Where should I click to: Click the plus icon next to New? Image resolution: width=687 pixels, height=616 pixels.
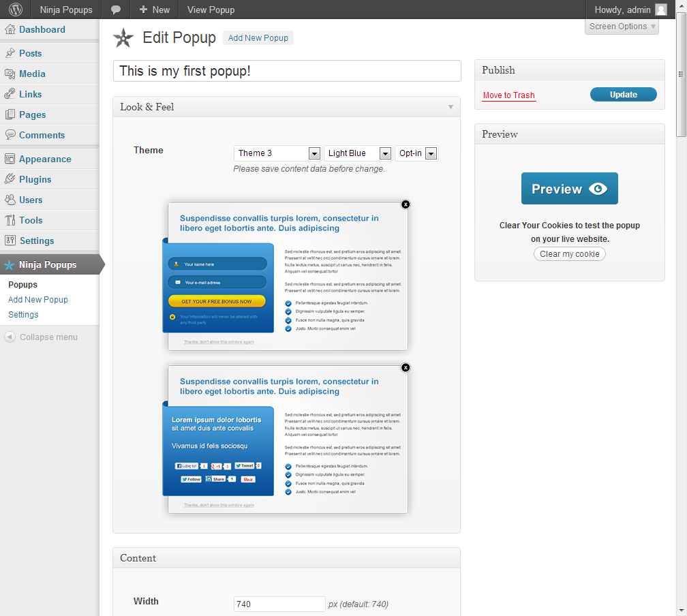(x=143, y=10)
